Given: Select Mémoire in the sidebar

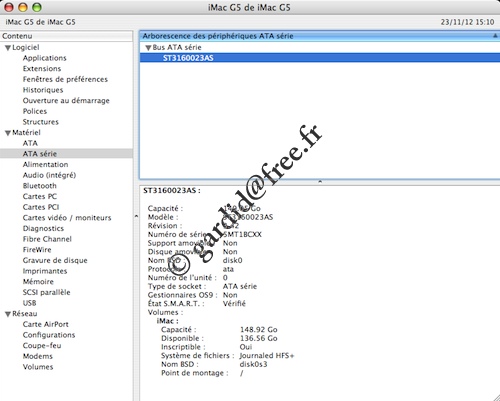Looking at the screenshot, I should (x=38, y=282).
